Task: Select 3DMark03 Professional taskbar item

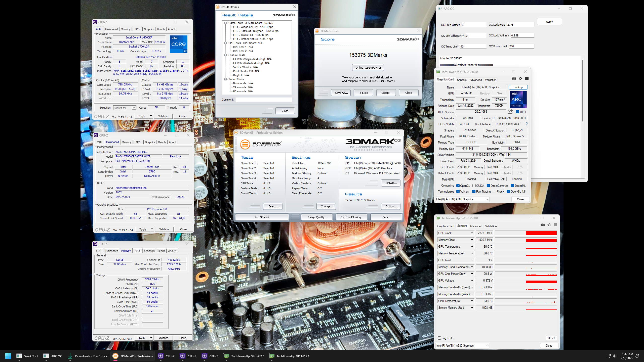Action: 133,356
